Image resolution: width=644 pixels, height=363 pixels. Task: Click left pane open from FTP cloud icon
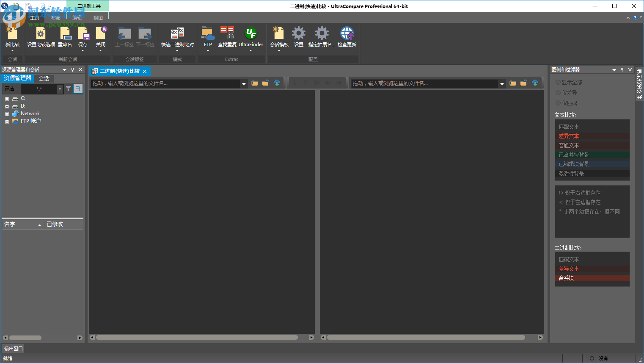pos(277,83)
